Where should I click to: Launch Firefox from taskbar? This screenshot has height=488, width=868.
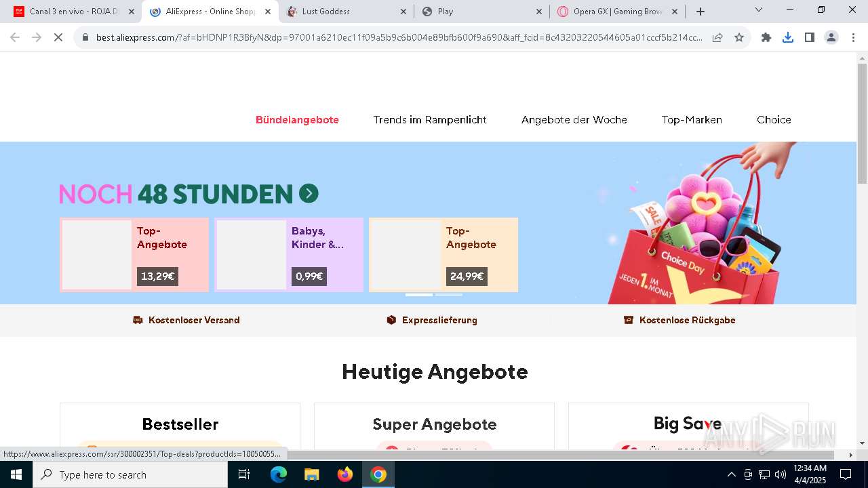pos(345,474)
